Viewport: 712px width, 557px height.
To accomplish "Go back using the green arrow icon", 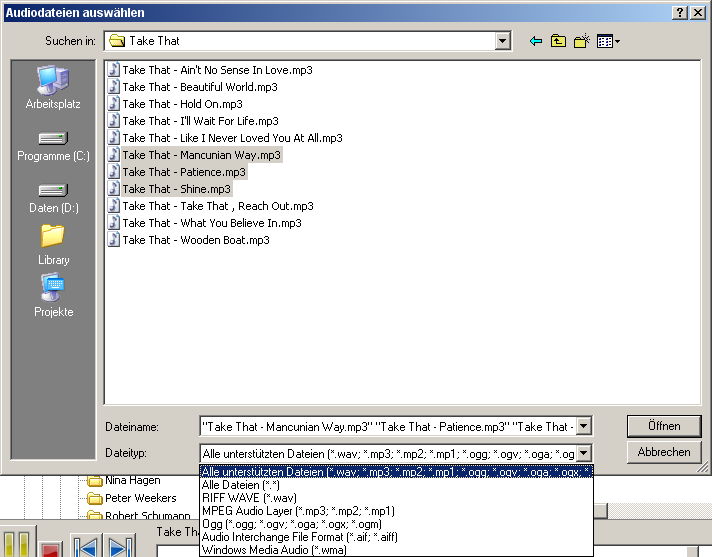I will click(536, 41).
